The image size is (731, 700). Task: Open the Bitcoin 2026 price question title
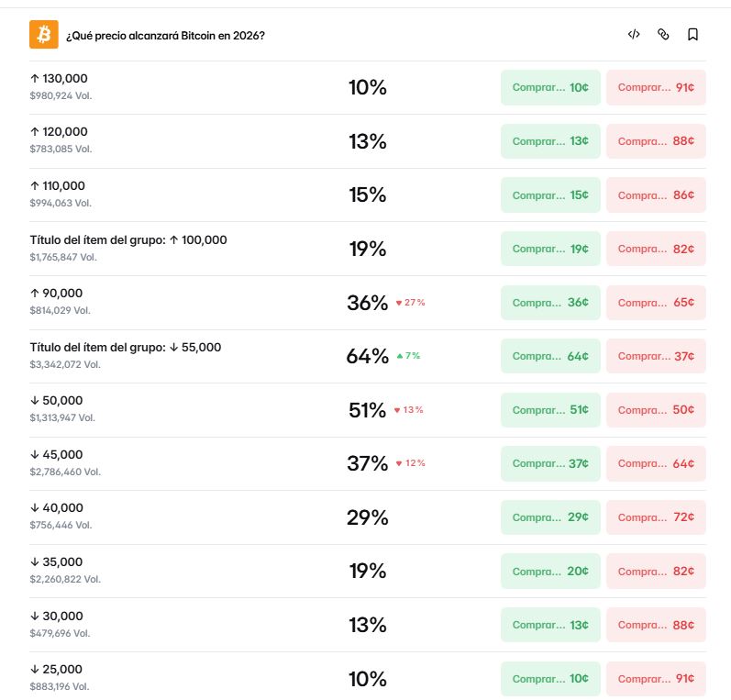point(165,36)
